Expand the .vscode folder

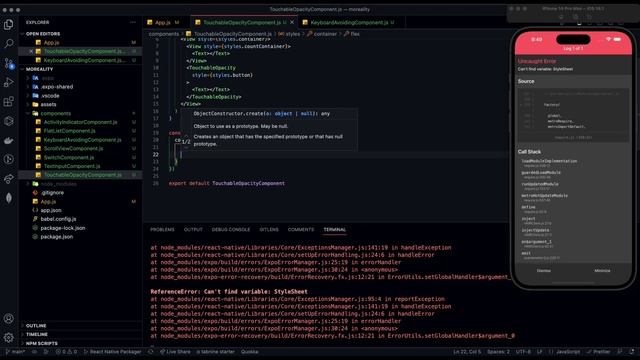(x=50, y=96)
